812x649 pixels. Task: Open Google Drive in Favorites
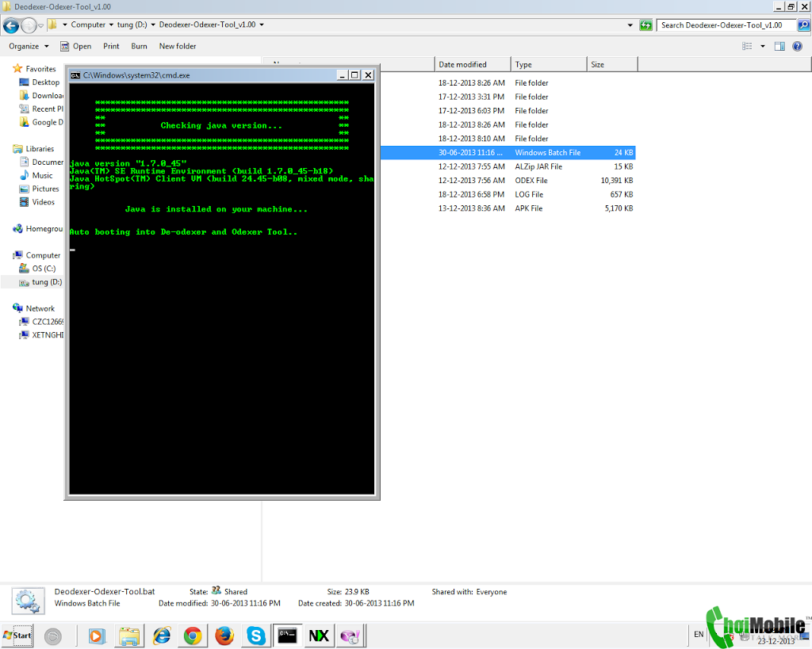(x=41, y=123)
